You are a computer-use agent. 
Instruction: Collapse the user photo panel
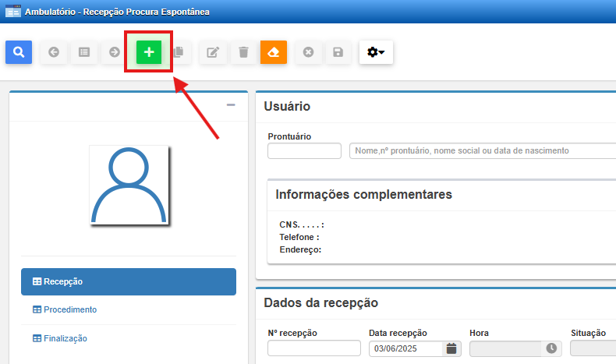pos(231,105)
